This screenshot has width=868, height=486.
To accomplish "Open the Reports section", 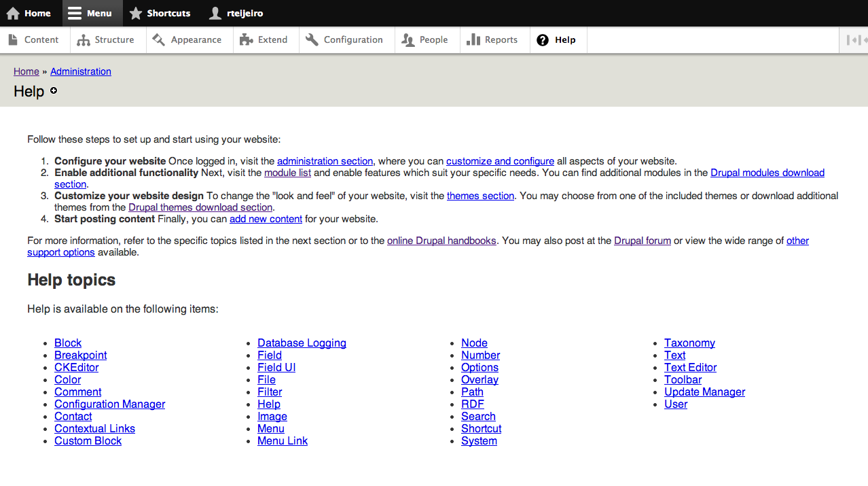I will click(494, 40).
